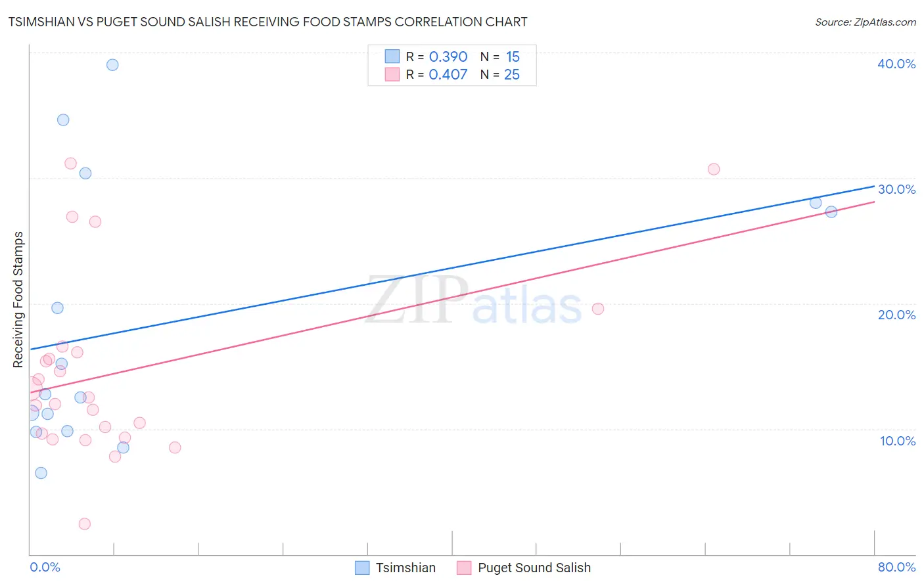Click the ZIPatlas watermark in chart center
This screenshot has height=586, width=924.
(474, 301)
